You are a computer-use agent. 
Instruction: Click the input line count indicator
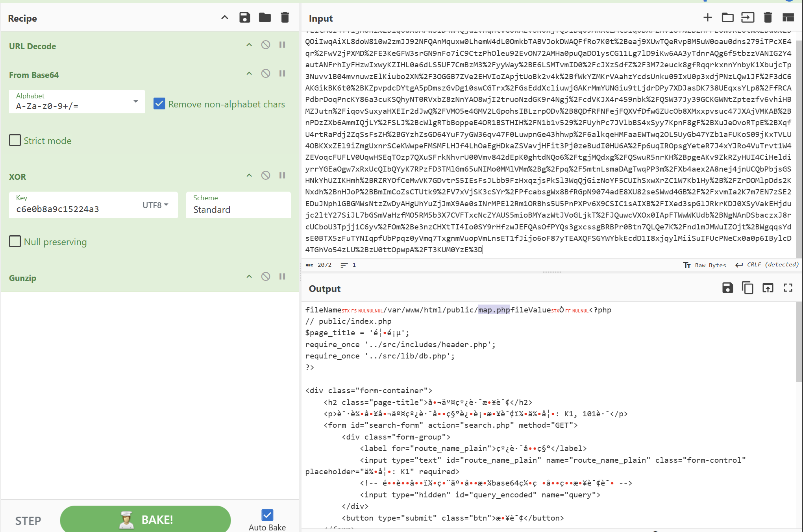coord(348,265)
